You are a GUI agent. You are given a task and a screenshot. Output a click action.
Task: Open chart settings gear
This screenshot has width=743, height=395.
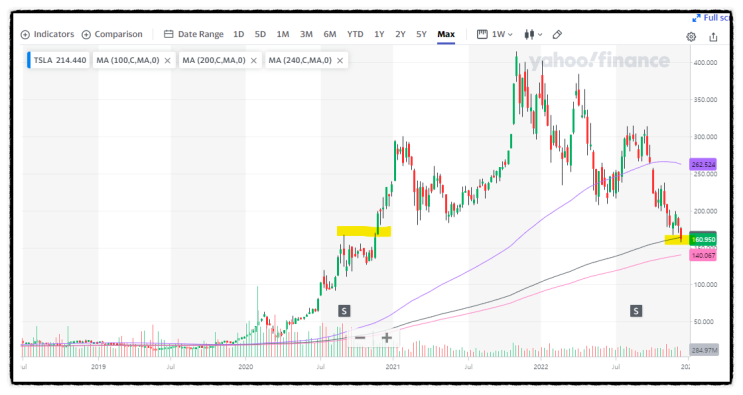point(691,37)
